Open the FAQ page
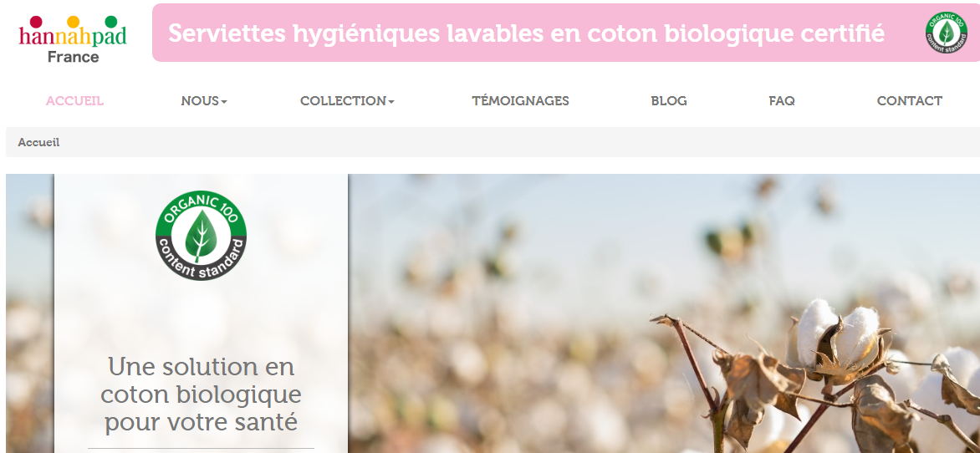This screenshot has width=980, height=453. click(782, 100)
